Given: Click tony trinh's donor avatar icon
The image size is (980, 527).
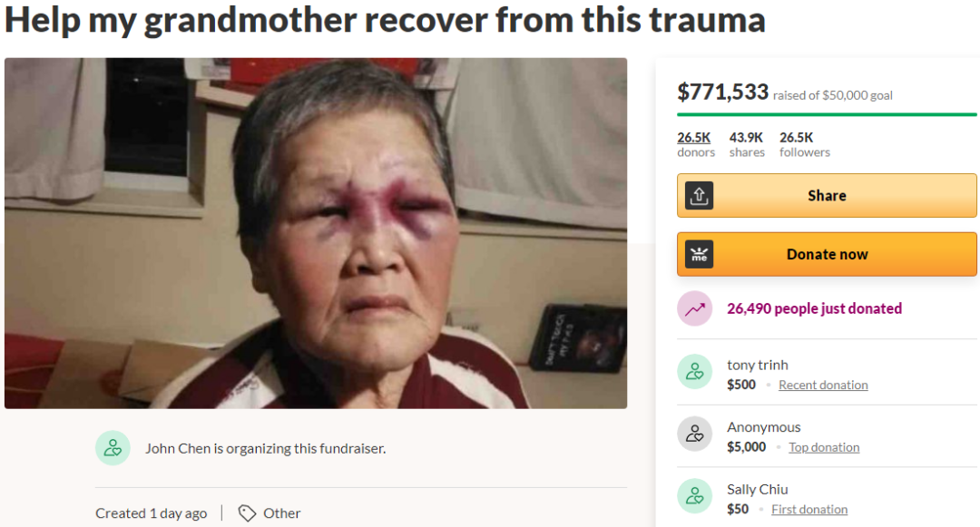Looking at the screenshot, I should 695,372.
